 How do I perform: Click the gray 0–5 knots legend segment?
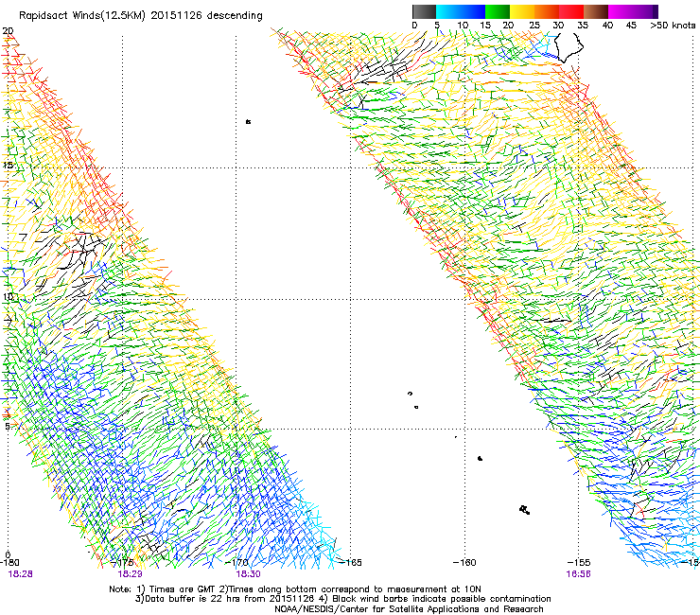(x=424, y=11)
